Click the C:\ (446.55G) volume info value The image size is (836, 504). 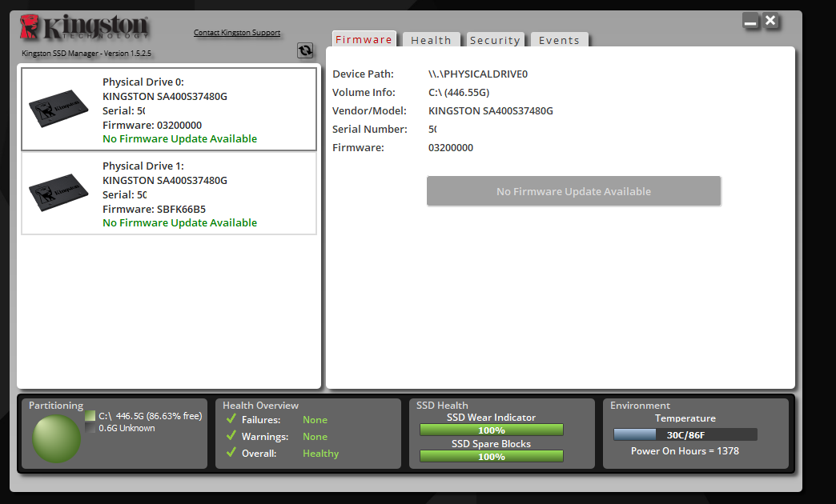pyautogui.click(x=459, y=93)
